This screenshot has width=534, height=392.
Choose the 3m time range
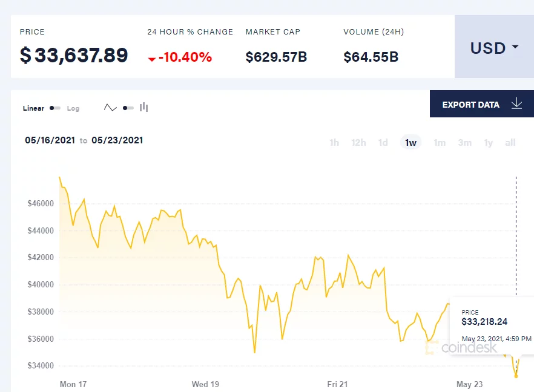pyautogui.click(x=464, y=143)
